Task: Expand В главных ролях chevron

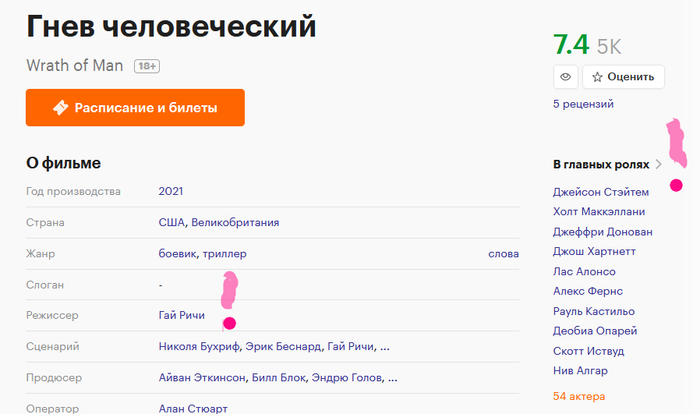Action: tap(659, 164)
